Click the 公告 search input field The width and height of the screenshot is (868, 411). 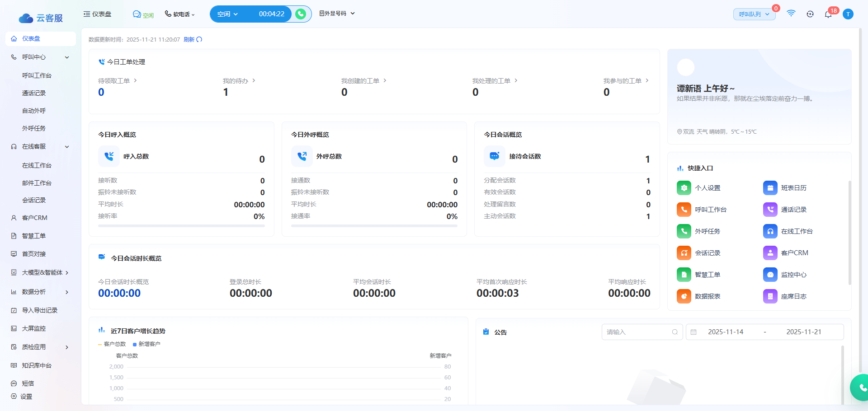click(x=637, y=332)
